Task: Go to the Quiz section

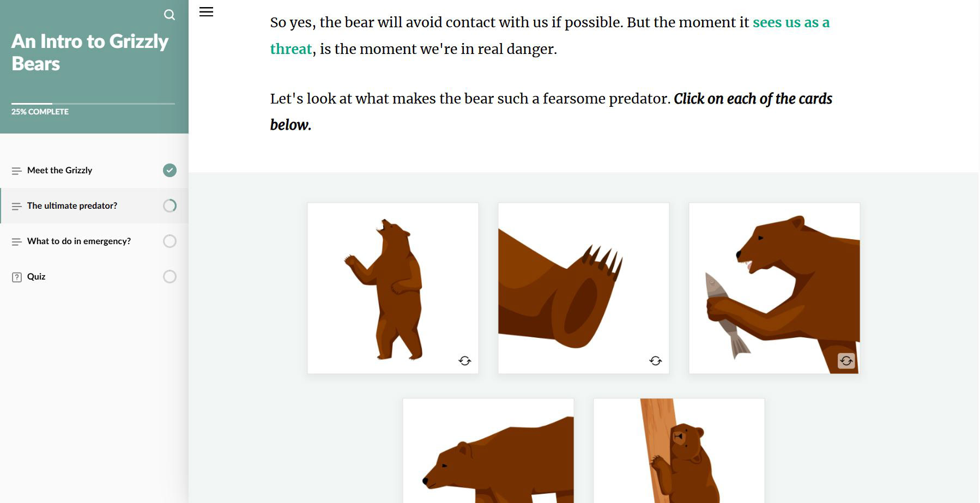Action: (37, 277)
